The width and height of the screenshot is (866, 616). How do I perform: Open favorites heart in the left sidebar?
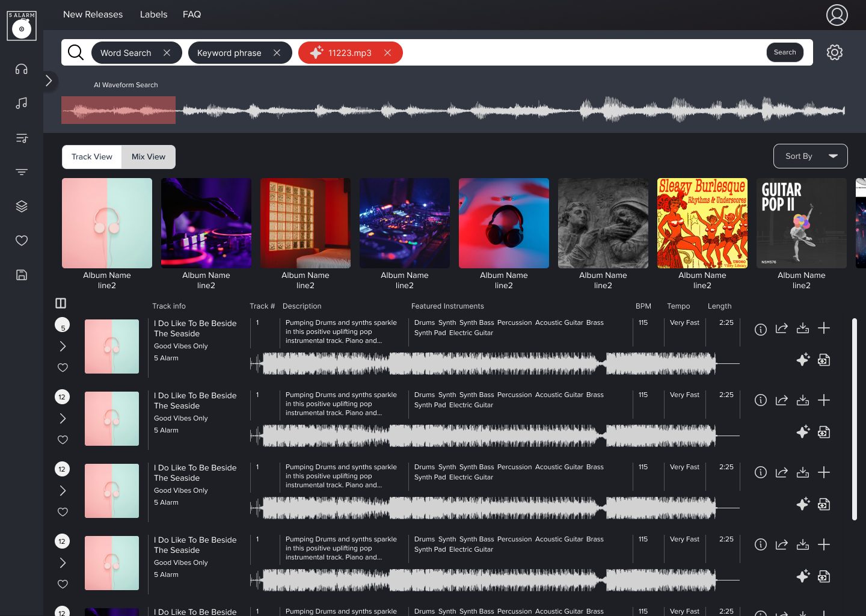pos(22,241)
